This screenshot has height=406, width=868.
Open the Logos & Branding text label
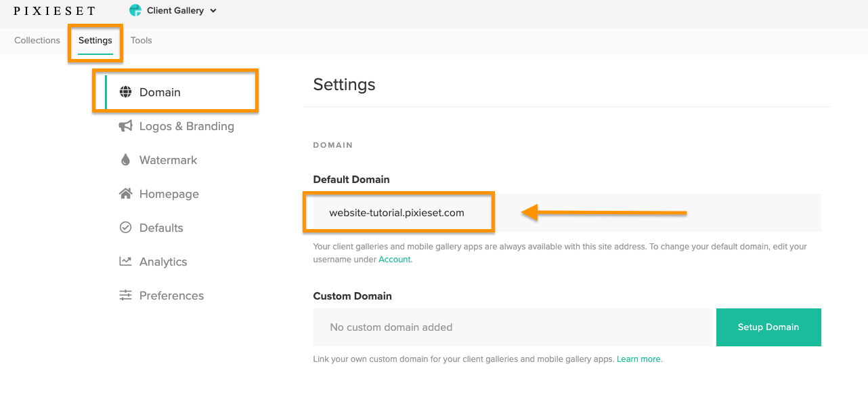(x=187, y=126)
